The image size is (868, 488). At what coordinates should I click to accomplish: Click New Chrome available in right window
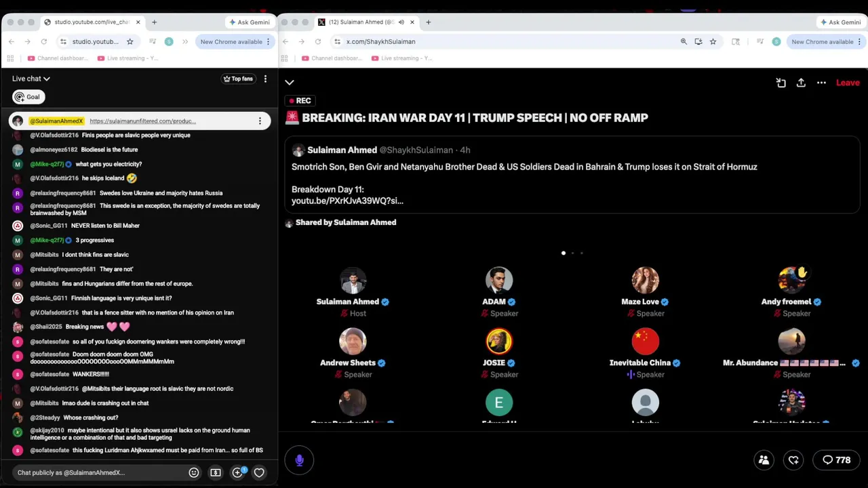[x=823, y=41]
